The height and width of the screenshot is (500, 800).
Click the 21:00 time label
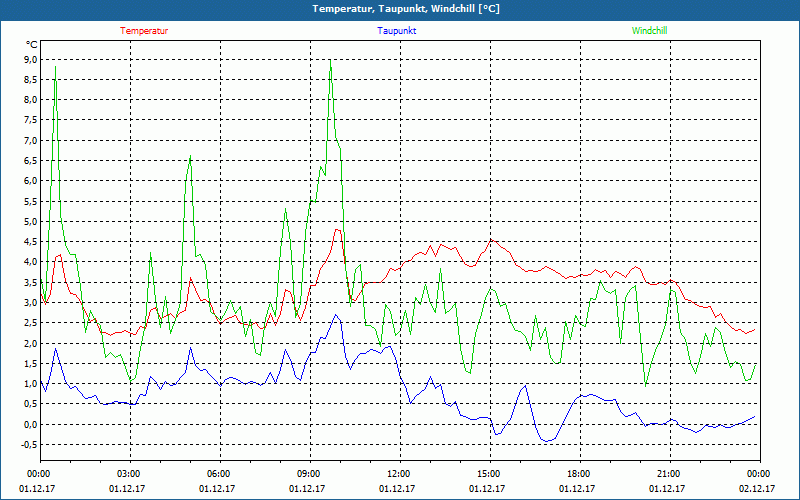coord(670,474)
